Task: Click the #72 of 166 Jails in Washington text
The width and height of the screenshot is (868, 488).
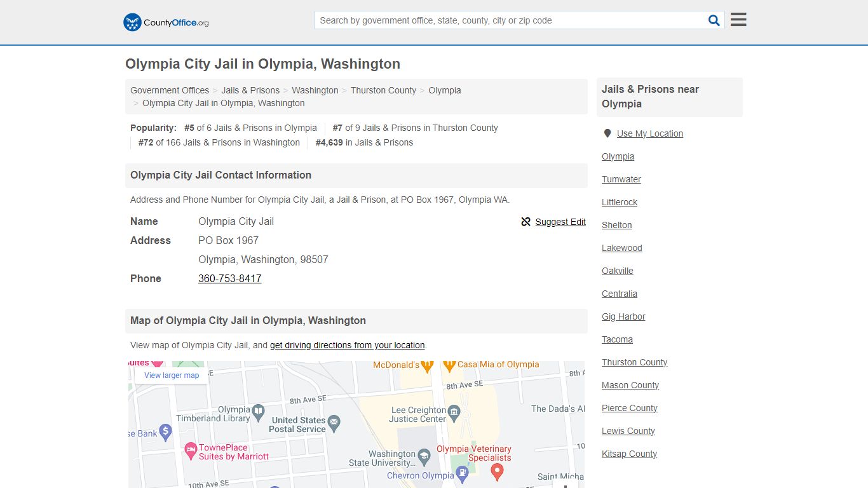Action: pyautogui.click(x=219, y=142)
